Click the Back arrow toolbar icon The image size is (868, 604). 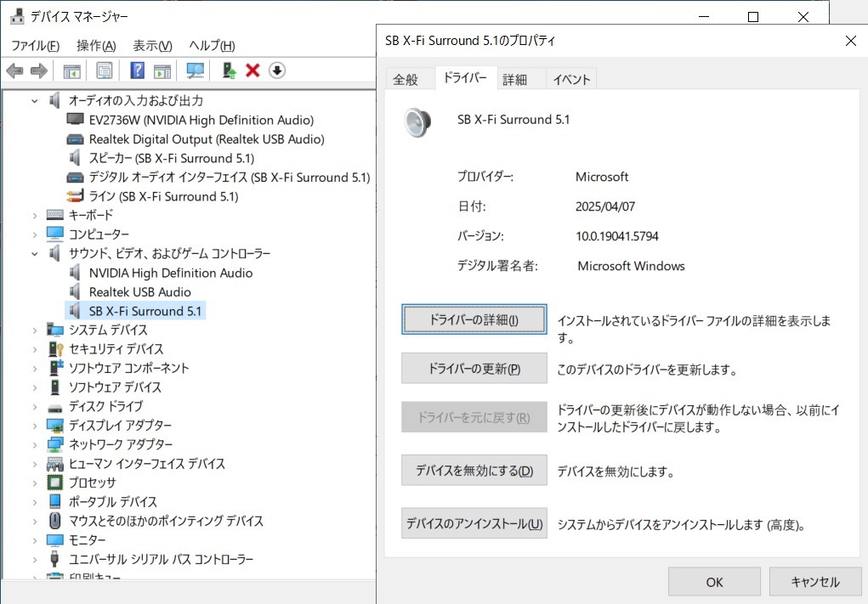tap(14, 71)
